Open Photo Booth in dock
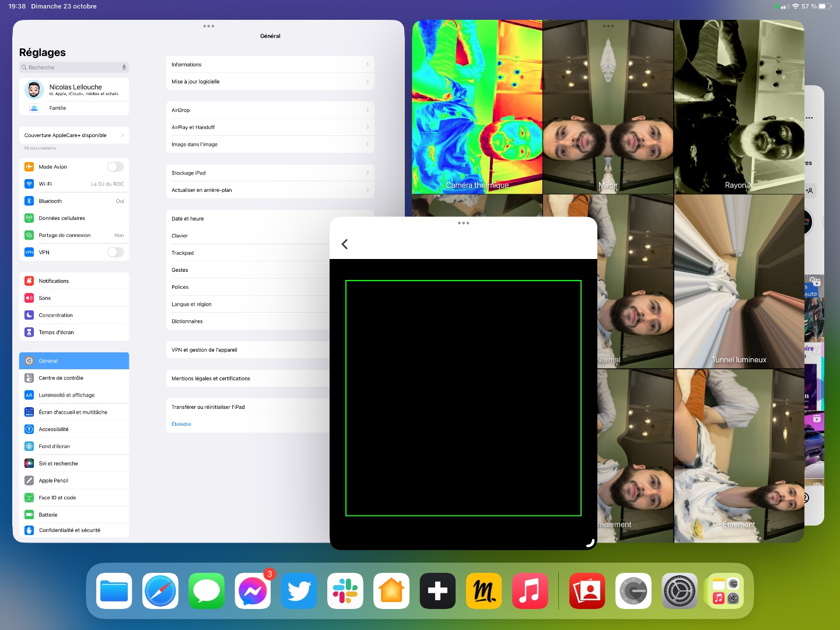 pyautogui.click(x=587, y=591)
